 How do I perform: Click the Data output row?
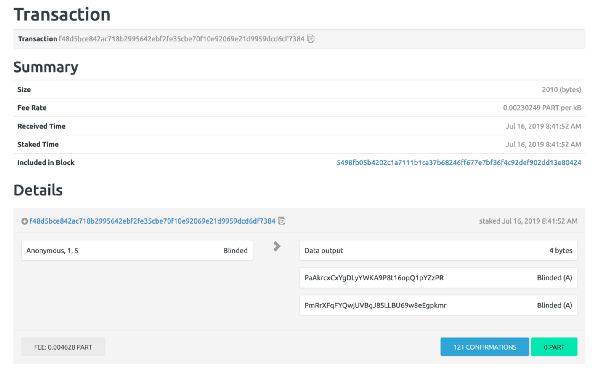(x=438, y=251)
